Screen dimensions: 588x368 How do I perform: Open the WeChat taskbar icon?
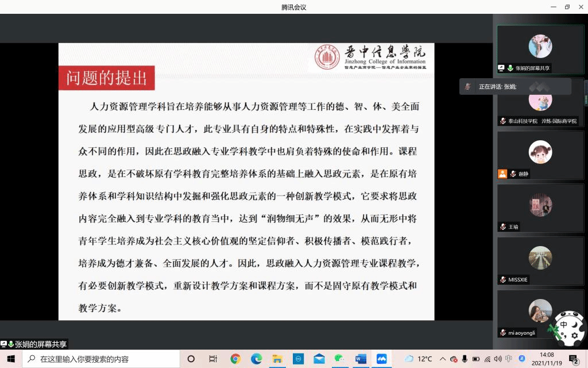(340, 359)
